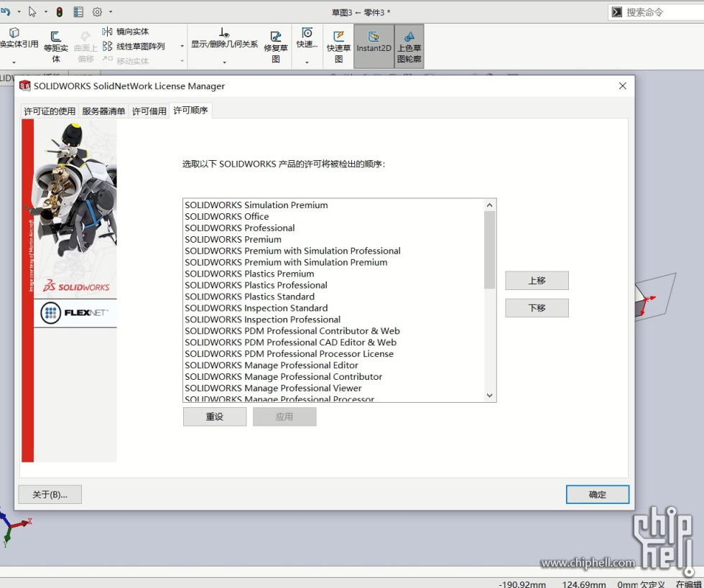Toggle Shaded Sketch Contours (上色草图轮廓)

(x=409, y=46)
